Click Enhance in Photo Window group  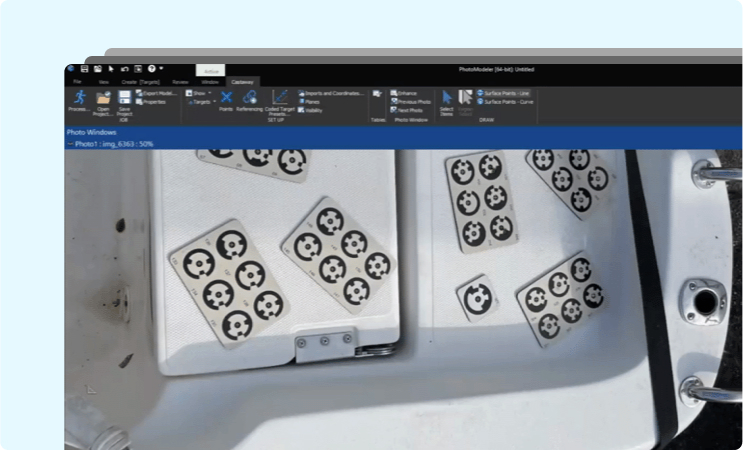406,92
